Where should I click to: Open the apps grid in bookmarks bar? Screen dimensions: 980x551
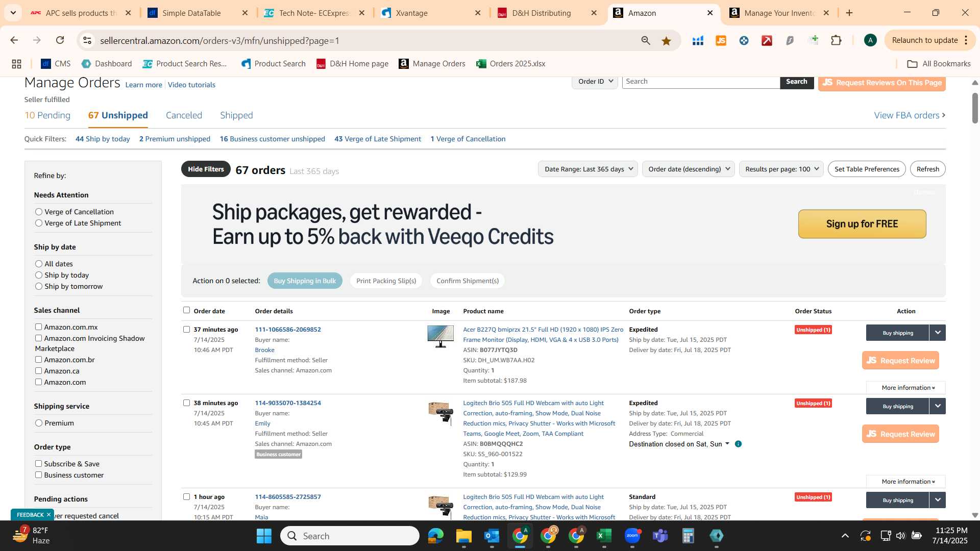[x=16, y=64]
